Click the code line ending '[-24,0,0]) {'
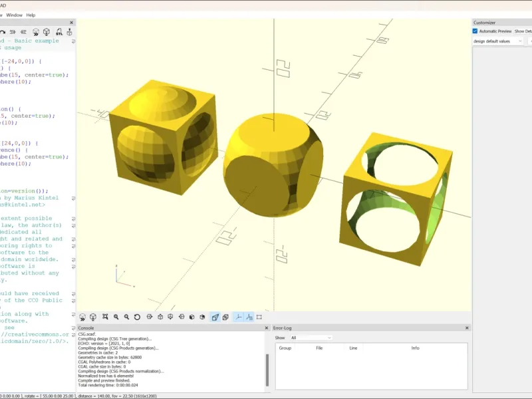 21,61
